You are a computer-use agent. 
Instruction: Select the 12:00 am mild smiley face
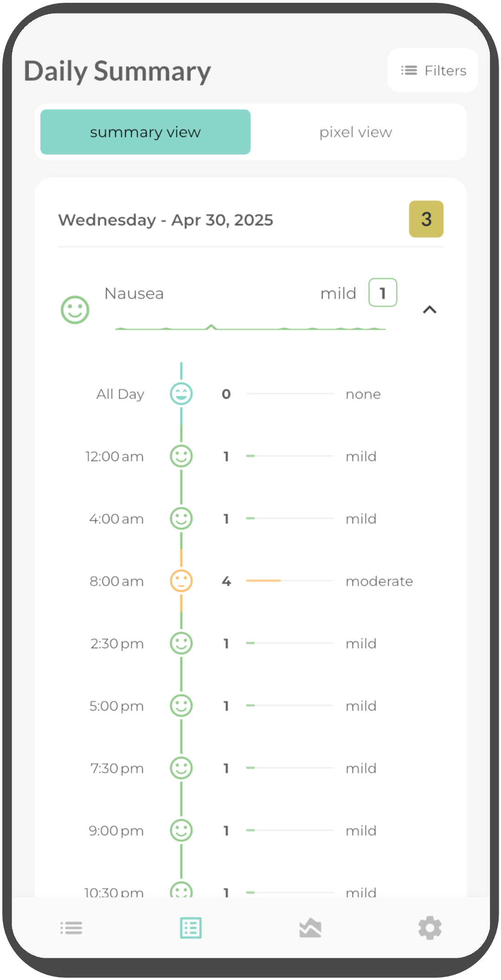point(181,456)
